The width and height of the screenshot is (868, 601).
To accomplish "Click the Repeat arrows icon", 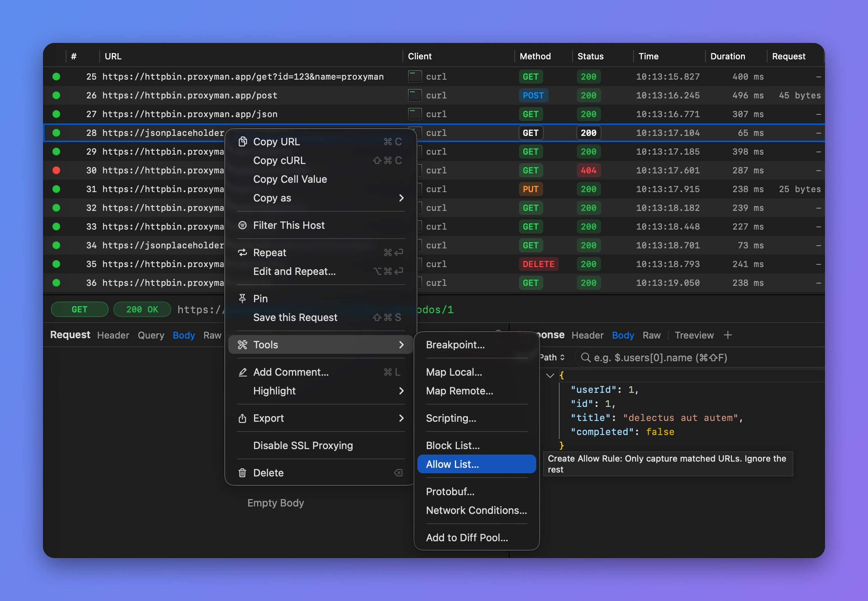I will [x=243, y=253].
